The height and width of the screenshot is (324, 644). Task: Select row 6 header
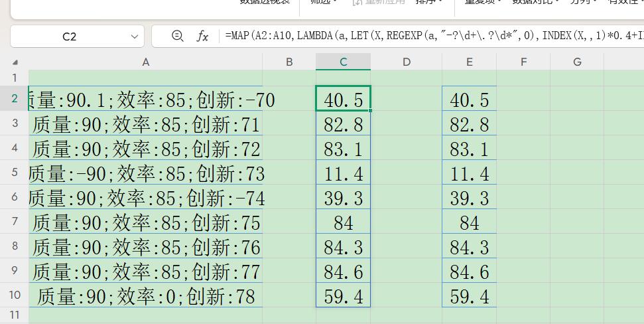15,197
